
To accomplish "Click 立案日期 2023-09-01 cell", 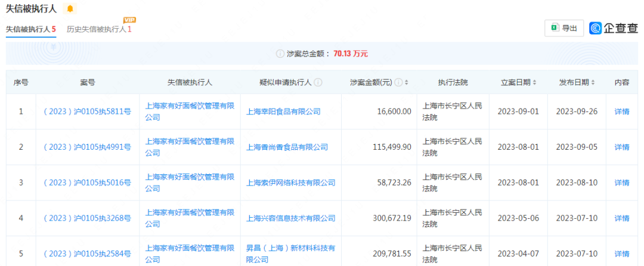I will pos(518,112).
